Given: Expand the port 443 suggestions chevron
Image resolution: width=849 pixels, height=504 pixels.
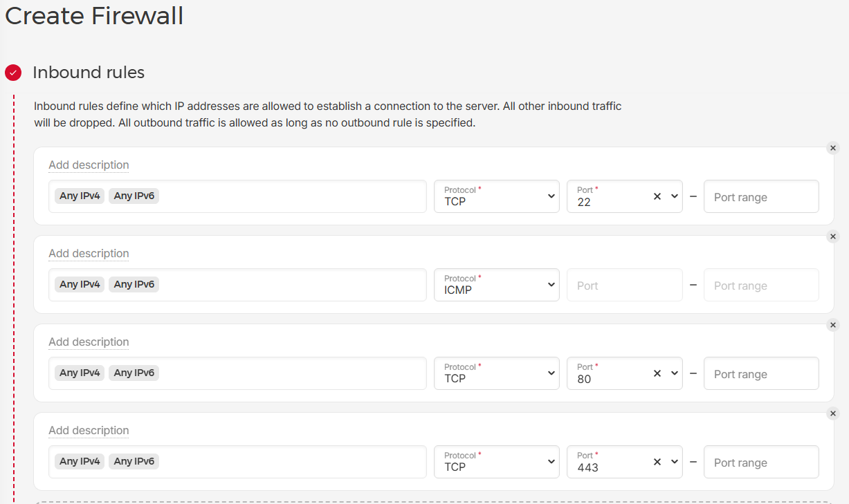Looking at the screenshot, I should pyautogui.click(x=675, y=462).
